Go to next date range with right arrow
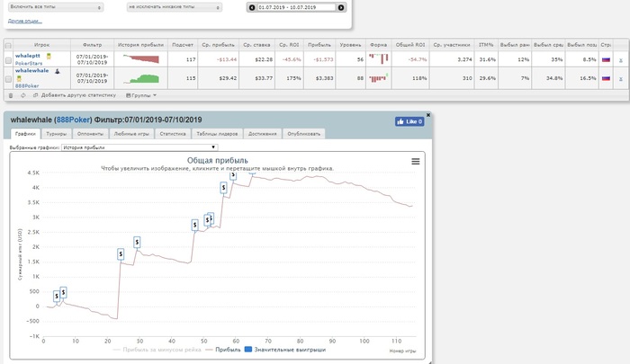 pos(341,7)
